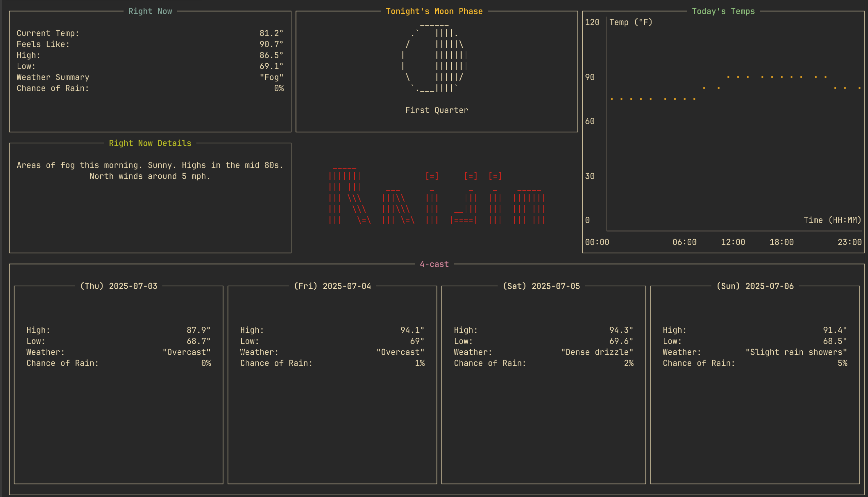The image size is (868, 497).
Task: Click the Today's Temps panel title
Action: 723,11
